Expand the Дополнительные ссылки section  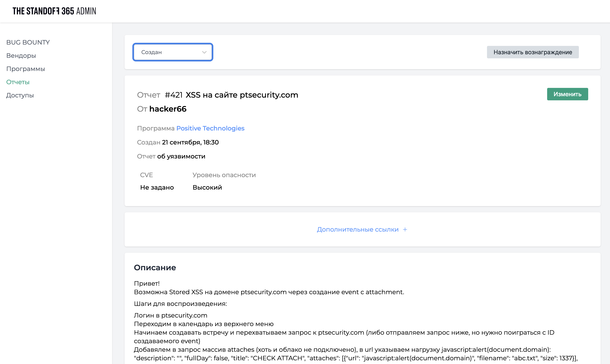tap(357, 229)
